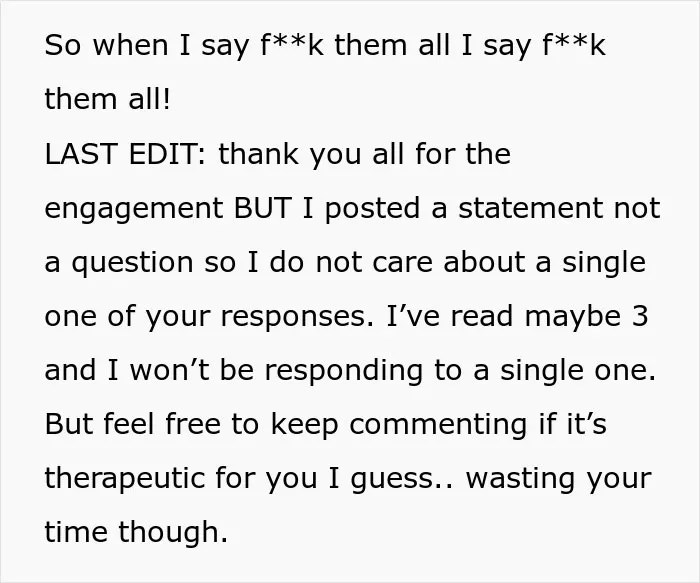700x583 pixels.
Task: Click 'thank you all for the'
Action: [x=365, y=155]
